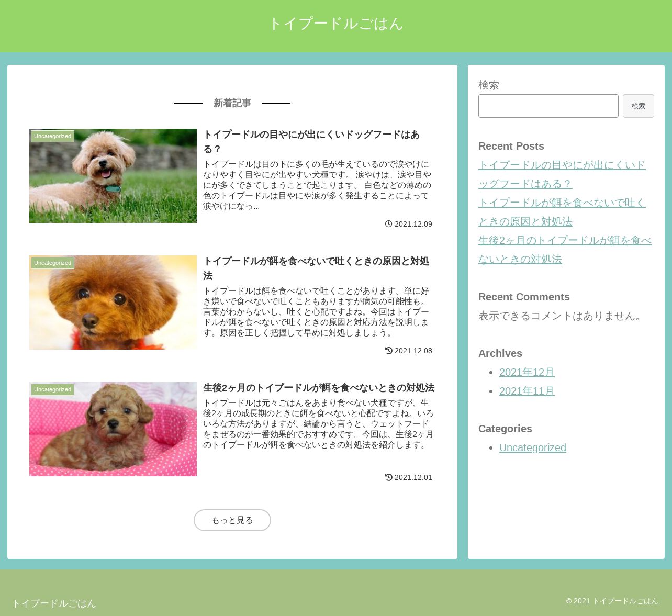Click excerpt mentioning 病気の可能性 in second article

317,312
